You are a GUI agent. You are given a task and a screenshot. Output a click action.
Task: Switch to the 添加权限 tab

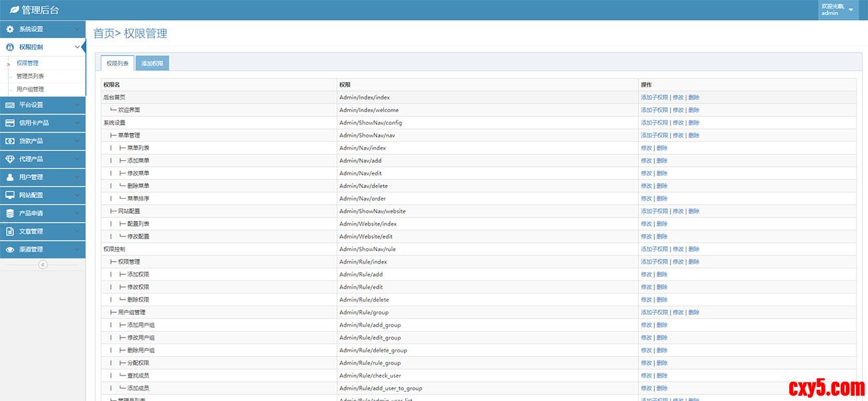point(152,63)
